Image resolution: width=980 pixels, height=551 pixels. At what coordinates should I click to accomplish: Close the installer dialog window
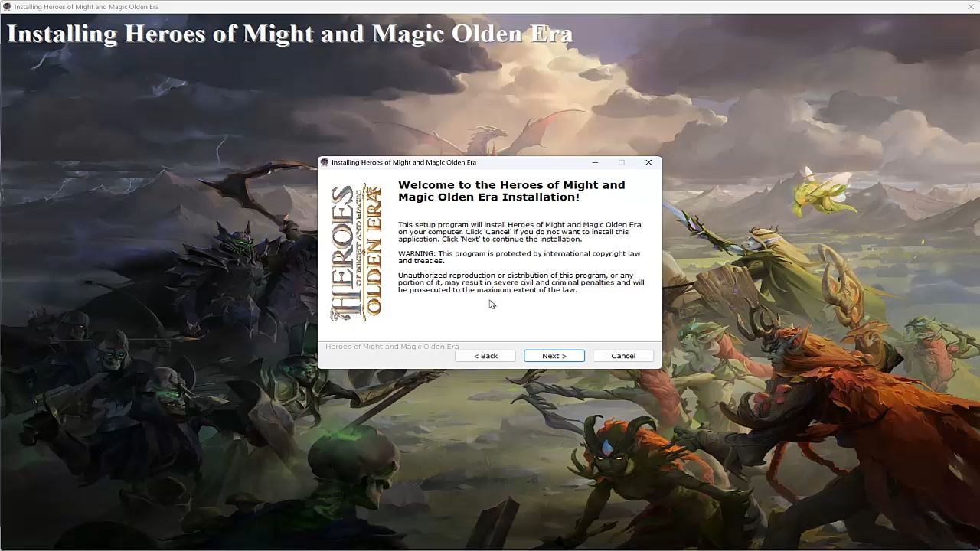click(648, 162)
